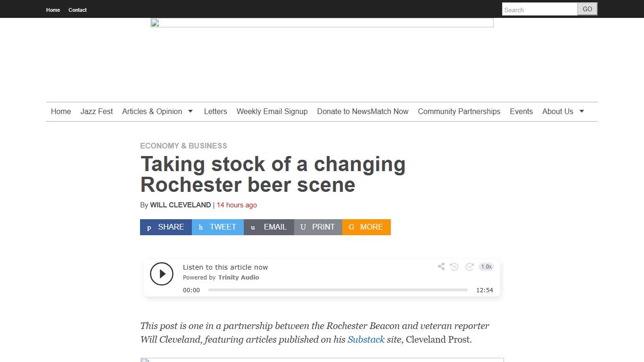The width and height of the screenshot is (644, 362).
Task: Click the Substack link
Action: [366, 339]
